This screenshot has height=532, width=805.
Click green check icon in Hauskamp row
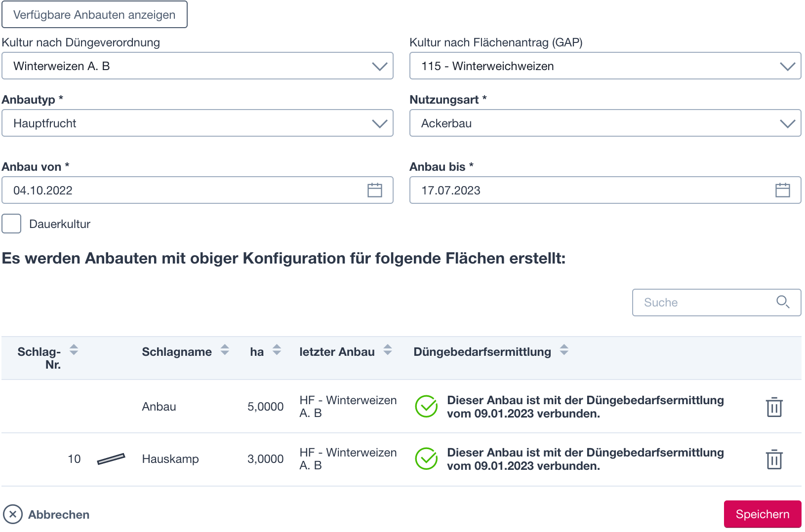426,459
